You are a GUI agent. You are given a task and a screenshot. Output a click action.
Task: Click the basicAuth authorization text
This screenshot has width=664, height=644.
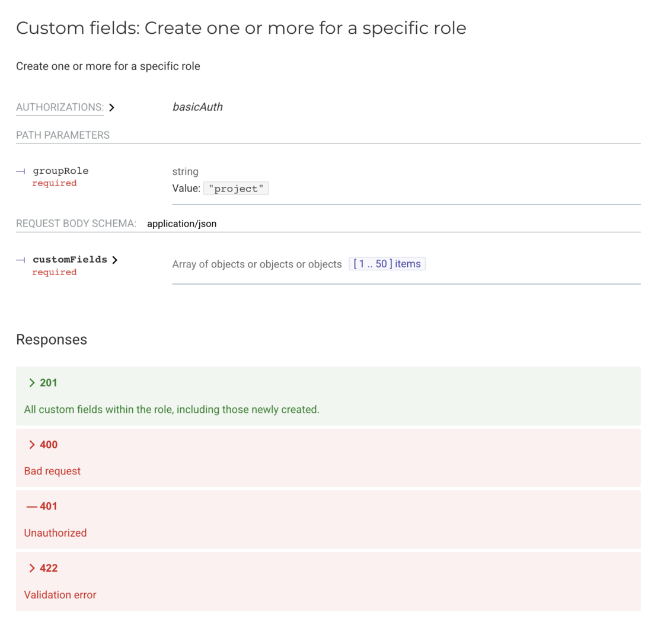(197, 107)
